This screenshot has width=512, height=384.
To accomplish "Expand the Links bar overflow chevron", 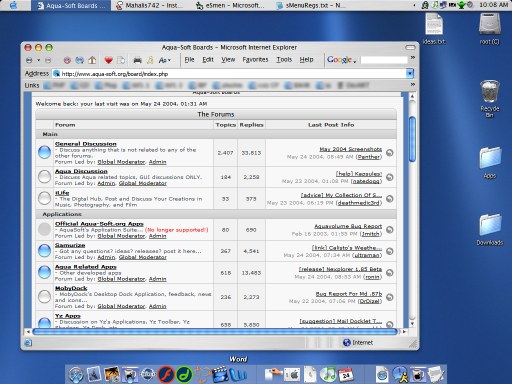I will click(x=413, y=84).
